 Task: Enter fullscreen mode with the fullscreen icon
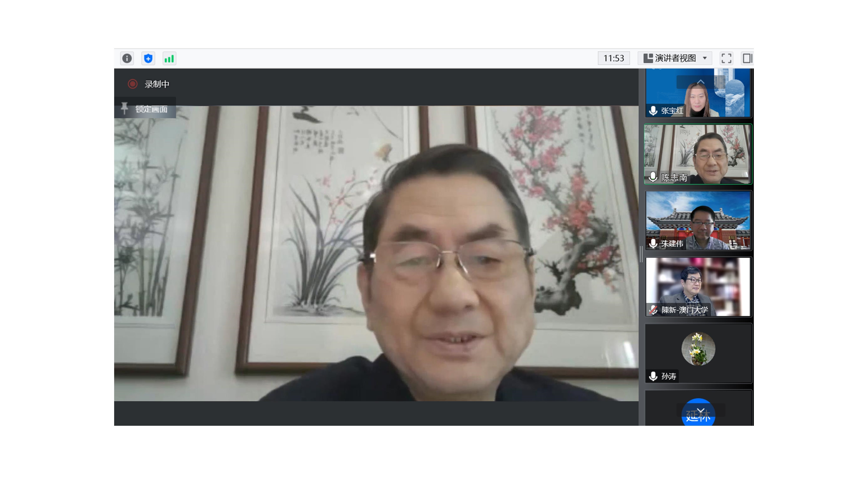point(726,58)
